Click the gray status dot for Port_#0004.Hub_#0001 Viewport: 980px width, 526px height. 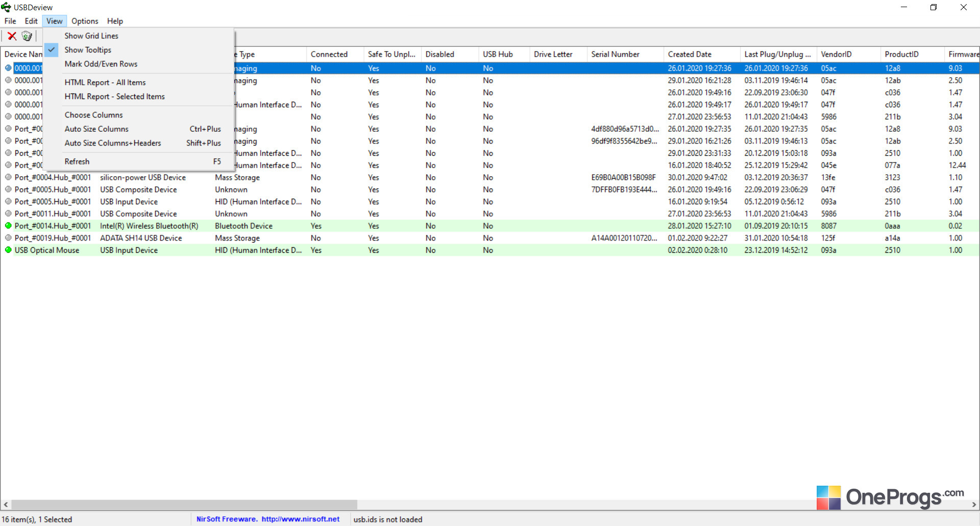point(8,177)
